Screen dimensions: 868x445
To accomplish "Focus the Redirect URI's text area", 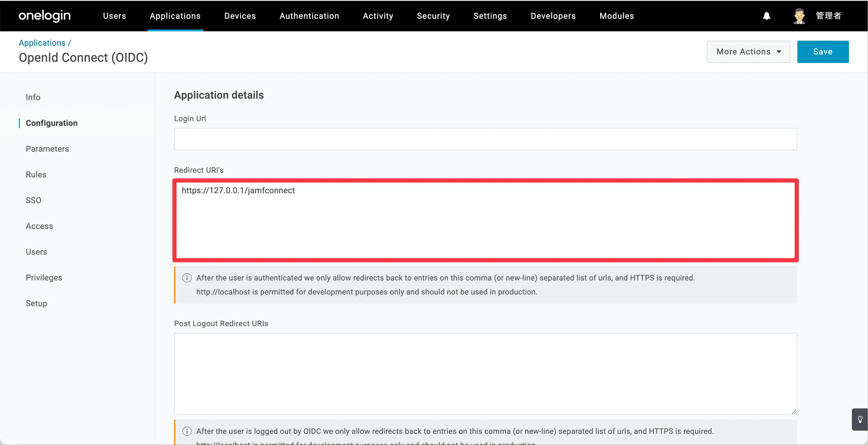I will pos(485,222).
